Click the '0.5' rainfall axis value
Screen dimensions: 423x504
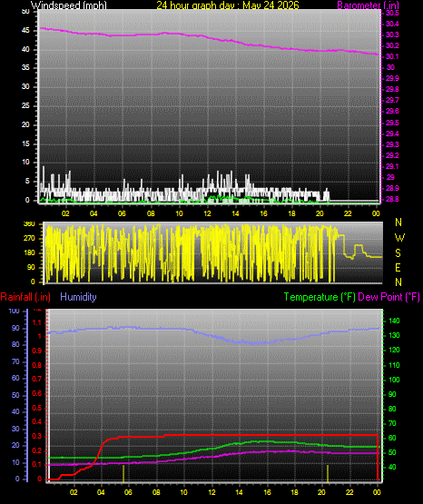(x=37, y=408)
